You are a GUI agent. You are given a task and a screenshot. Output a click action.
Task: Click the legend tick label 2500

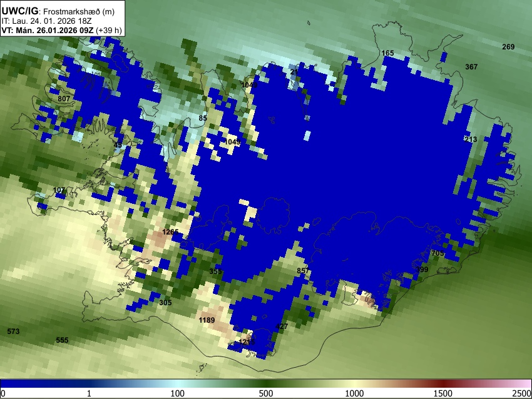[x=522, y=393]
